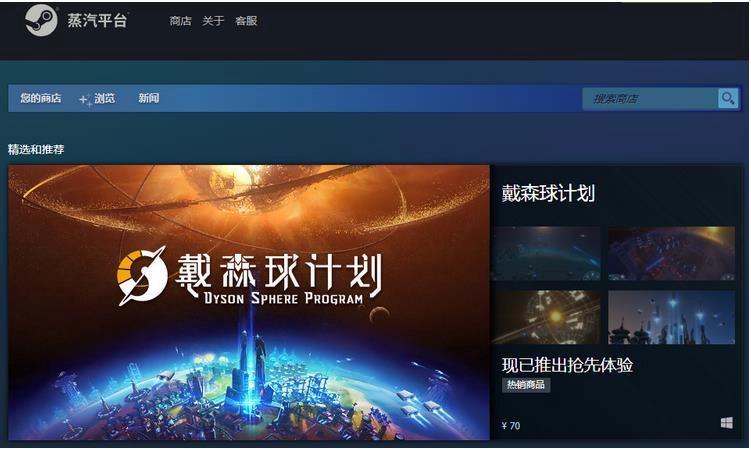Click the 现已推出抢先体验 text

point(567,365)
